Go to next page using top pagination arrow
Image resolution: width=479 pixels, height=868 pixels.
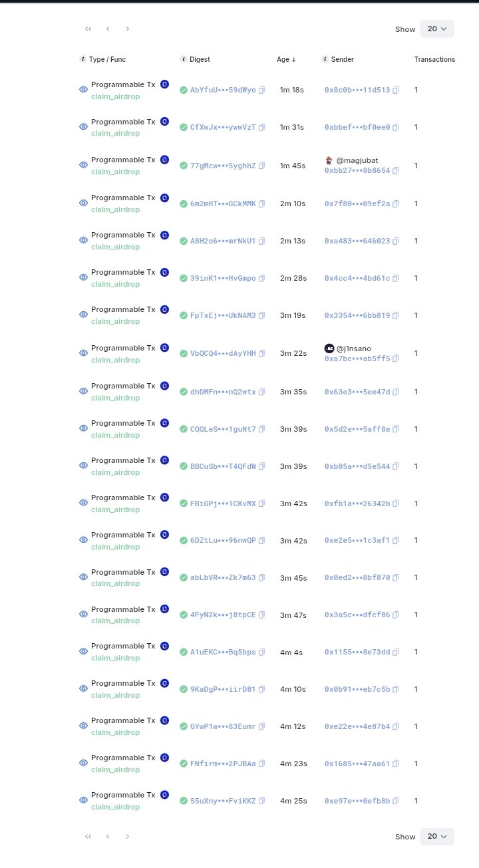point(127,29)
